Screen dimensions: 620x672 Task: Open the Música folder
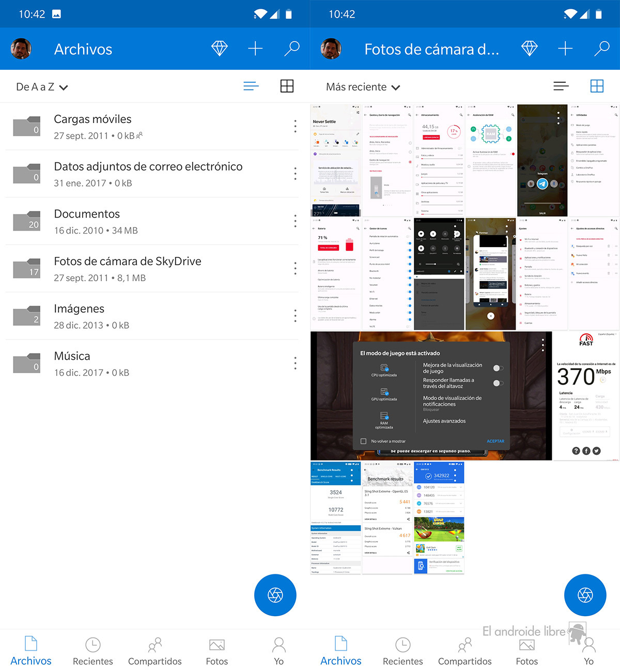72,363
